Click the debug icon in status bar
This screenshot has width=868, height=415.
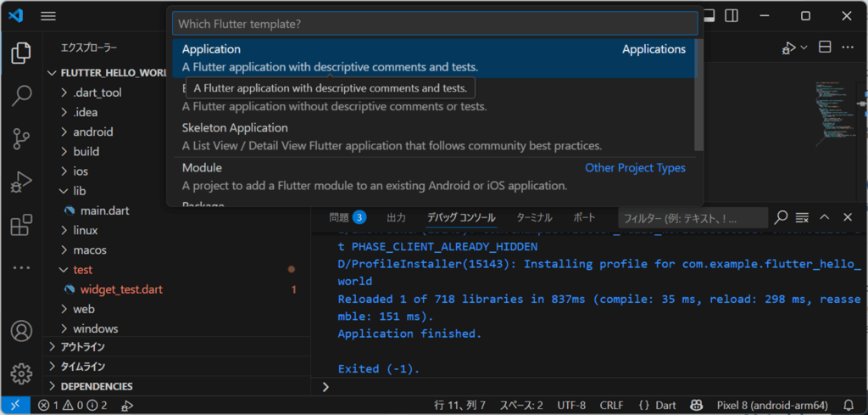[126, 406]
